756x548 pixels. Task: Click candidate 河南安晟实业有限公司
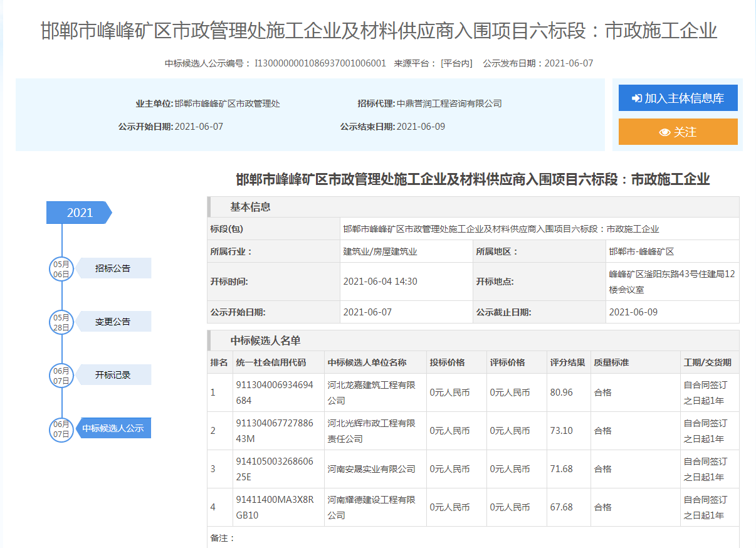[371, 469]
